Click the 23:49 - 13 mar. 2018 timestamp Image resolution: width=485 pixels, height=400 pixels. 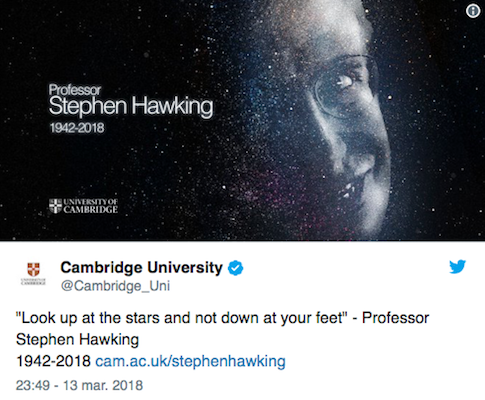(x=79, y=385)
